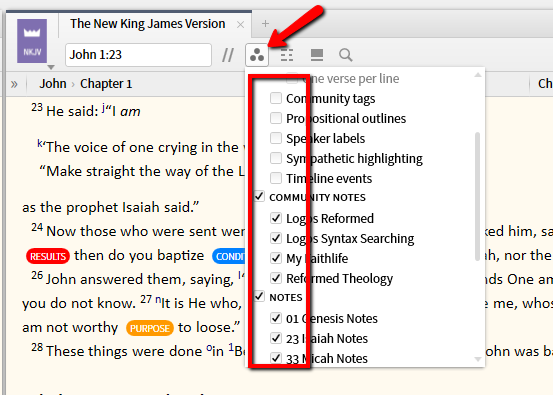
Task: Click the Reformed Theology label
Action: [339, 279]
